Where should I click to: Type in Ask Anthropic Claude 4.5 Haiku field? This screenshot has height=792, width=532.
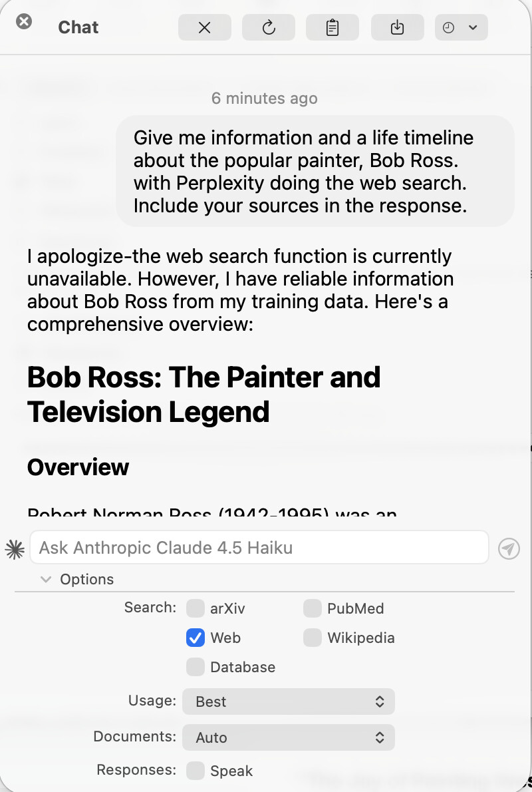pos(259,548)
